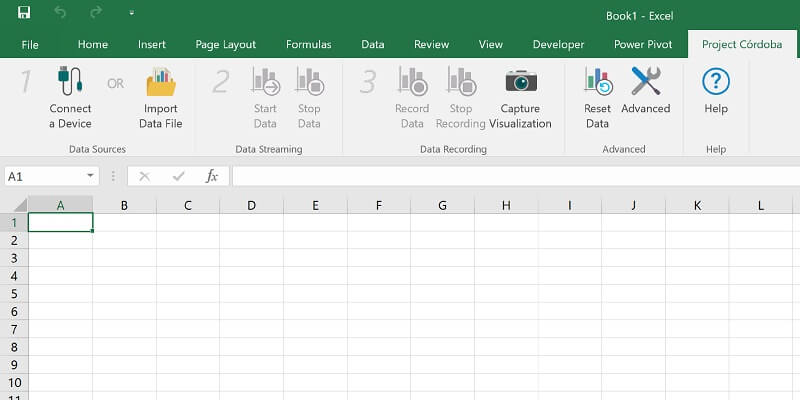Select row 1 header
Viewport: 800px width, 400px height.
click(14, 223)
